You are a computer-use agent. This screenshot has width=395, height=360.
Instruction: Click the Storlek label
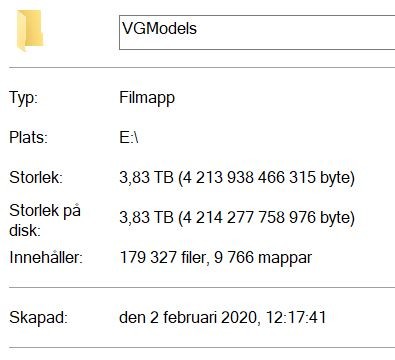36,177
